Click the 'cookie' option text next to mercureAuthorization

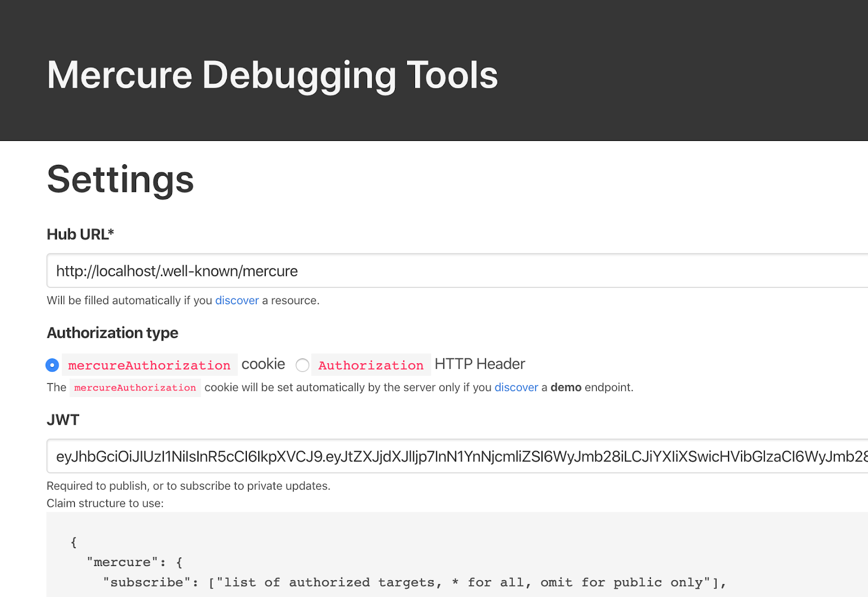point(263,364)
